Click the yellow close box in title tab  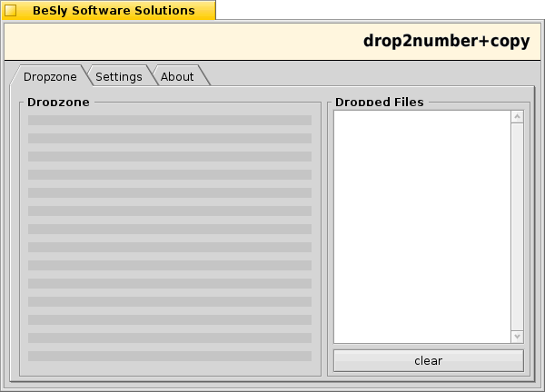pos(11,11)
